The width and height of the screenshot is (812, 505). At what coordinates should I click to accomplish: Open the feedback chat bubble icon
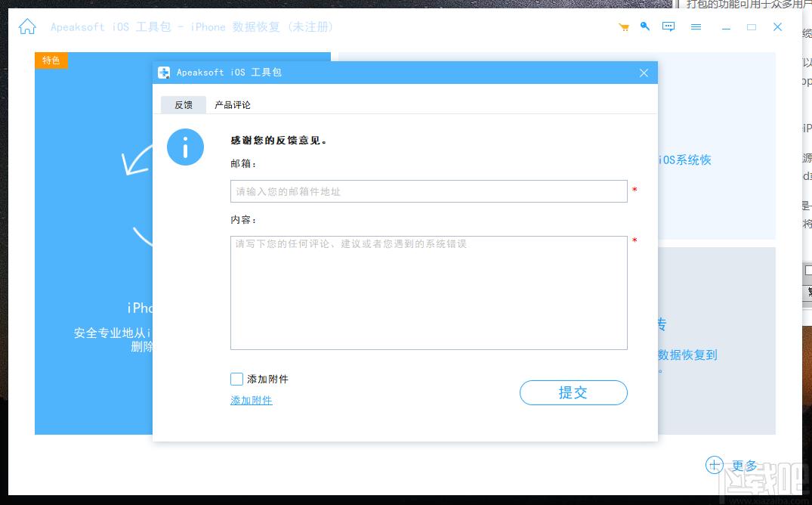668,26
